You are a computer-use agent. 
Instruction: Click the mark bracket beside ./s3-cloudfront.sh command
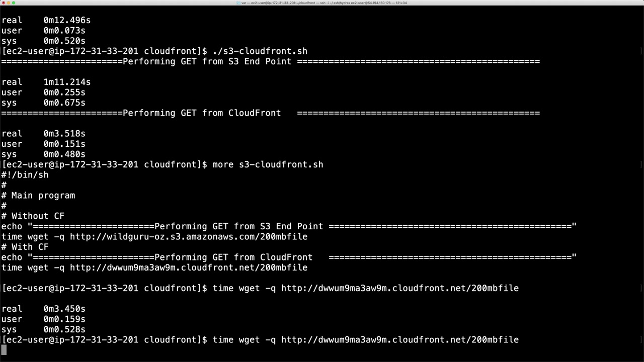[641, 51]
